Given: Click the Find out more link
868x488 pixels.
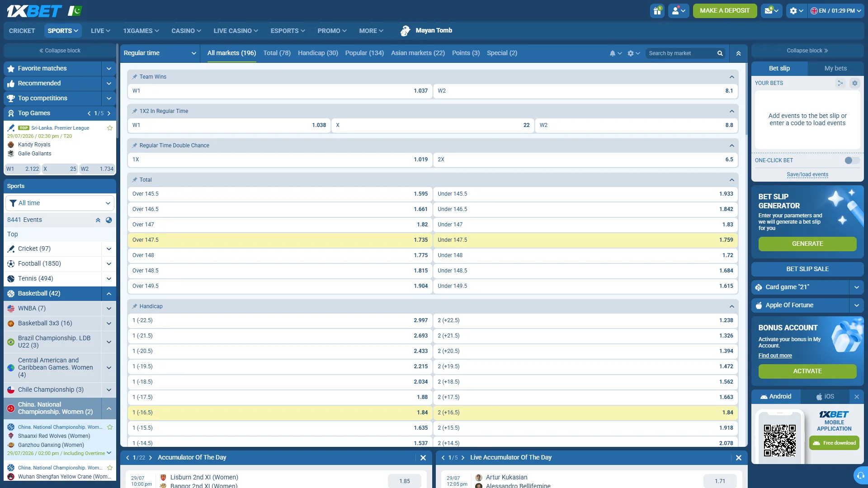Looking at the screenshot, I should (x=775, y=356).
